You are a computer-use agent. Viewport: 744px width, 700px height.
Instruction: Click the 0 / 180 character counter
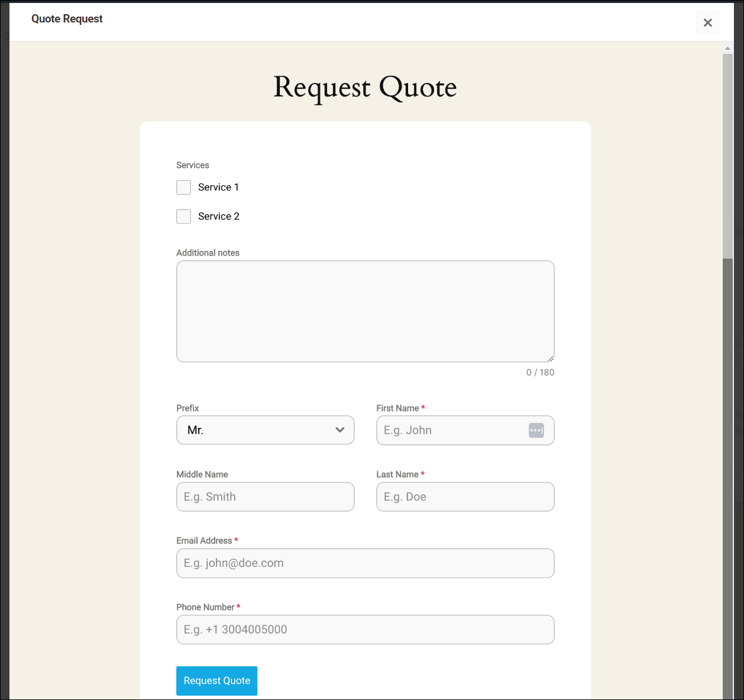[x=540, y=372]
